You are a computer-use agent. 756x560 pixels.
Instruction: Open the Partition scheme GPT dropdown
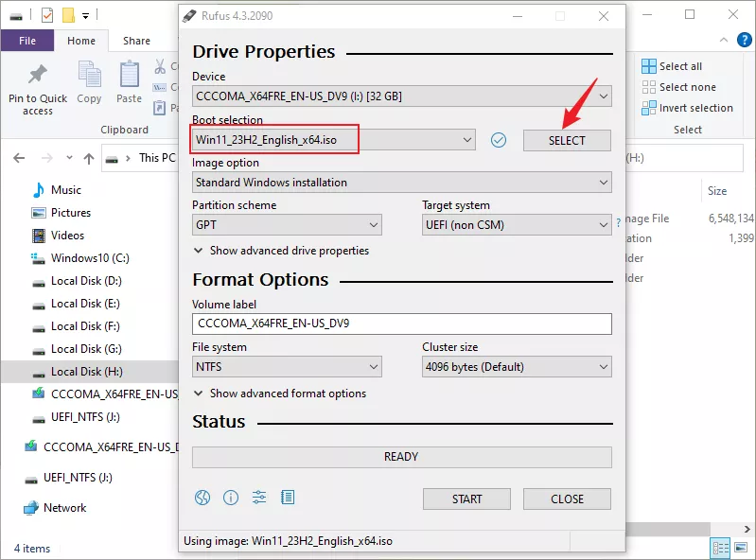tap(287, 224)
